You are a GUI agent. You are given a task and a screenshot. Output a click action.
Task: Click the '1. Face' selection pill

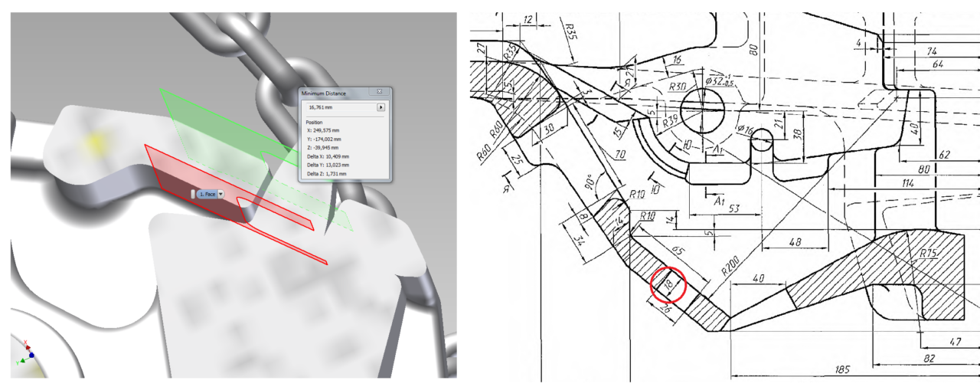pyautogui.click(x=207, y=195)
